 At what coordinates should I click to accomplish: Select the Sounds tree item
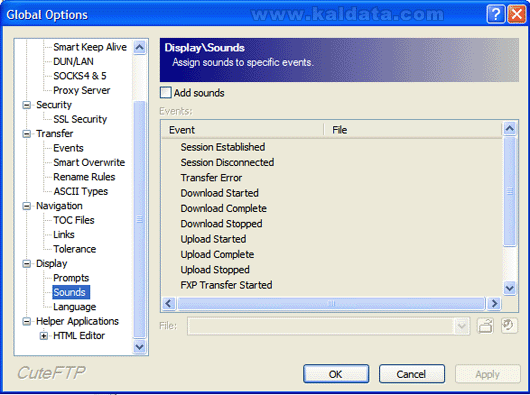click(x=70, y=292)
